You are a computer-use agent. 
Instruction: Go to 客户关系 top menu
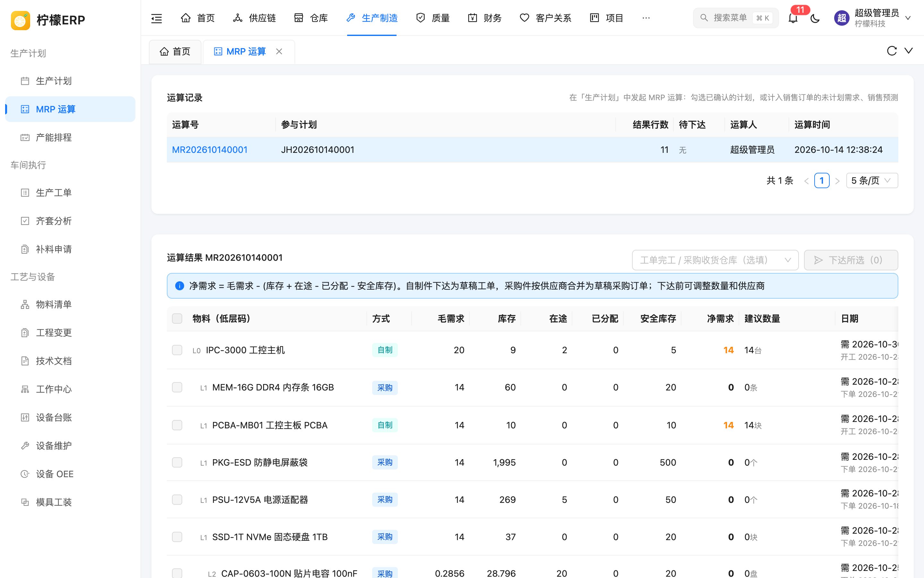point(545,18)
